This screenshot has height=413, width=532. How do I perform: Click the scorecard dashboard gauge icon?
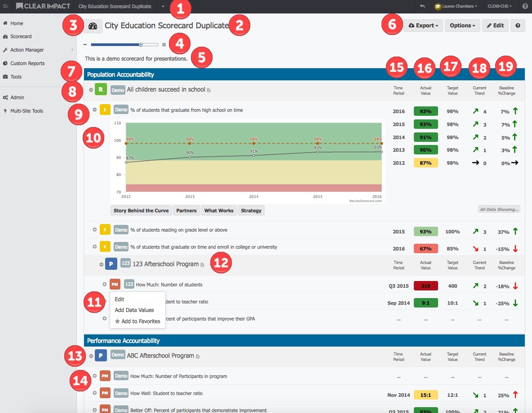coord(93,26)
